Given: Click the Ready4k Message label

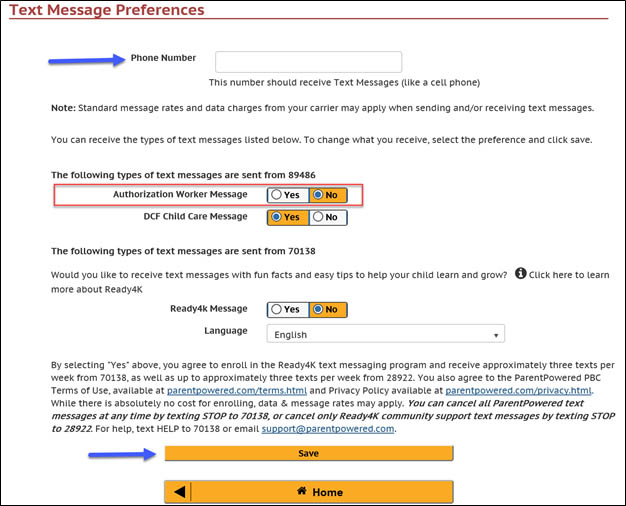Looking at the screenshot, I should 209,310.
